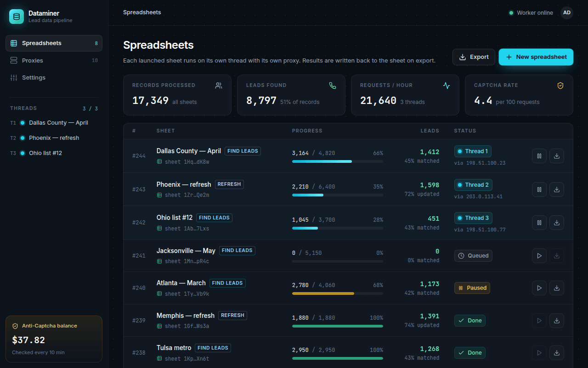Click sheet ID 1Mn…pR4c link
This screenshot has height=368, width=588.
pyautogui.click(x=183, y=261)
